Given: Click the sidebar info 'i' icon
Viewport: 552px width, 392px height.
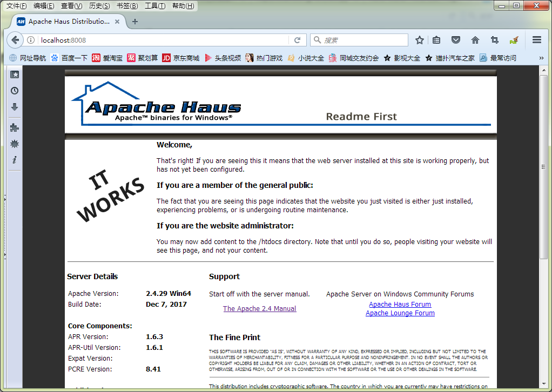Looking at the screenshot, I should click(x=15, y=160).
